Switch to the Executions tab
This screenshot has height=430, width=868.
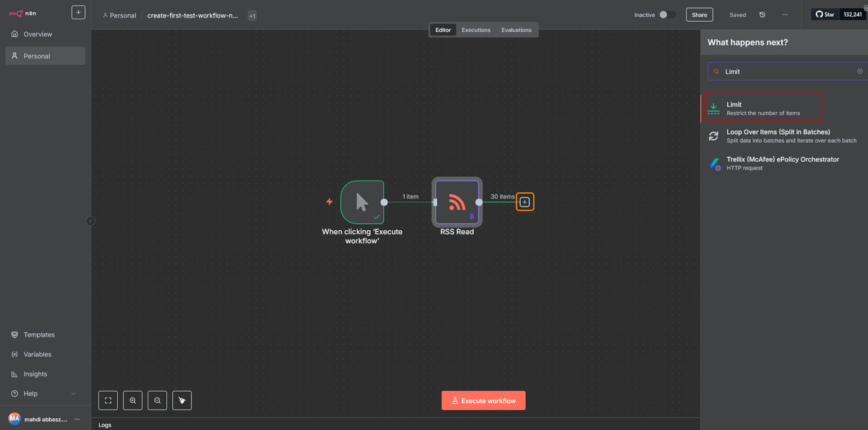pos(476,30)
